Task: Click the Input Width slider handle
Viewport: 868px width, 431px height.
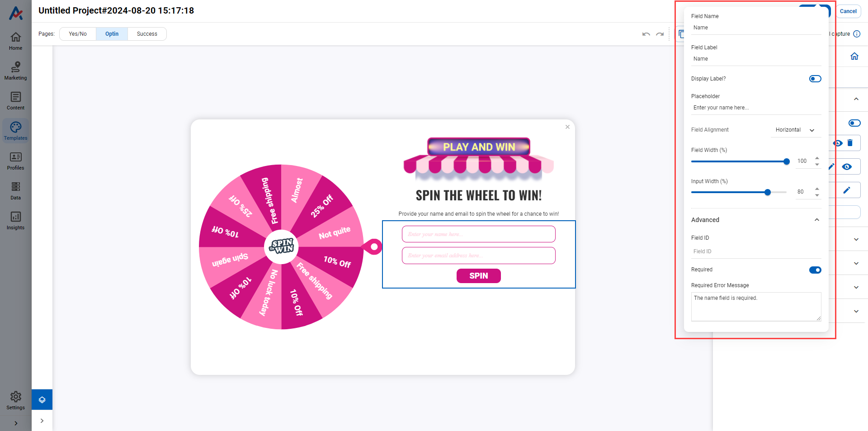Action: 768,192
